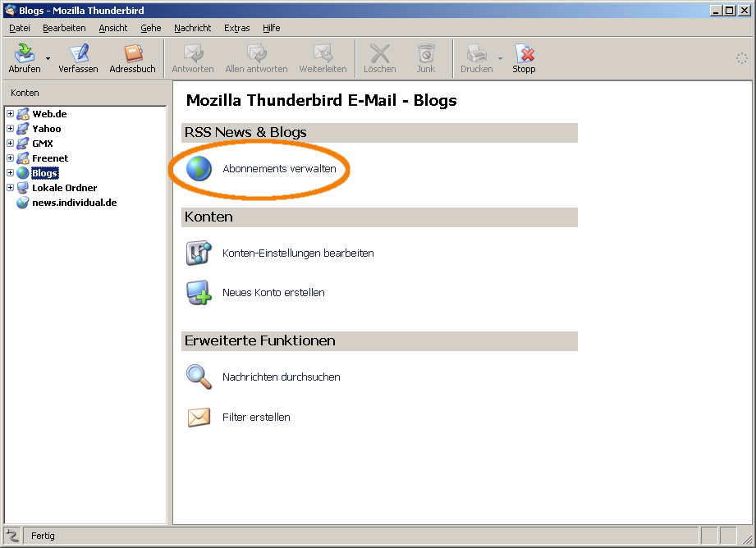Open the Nachrichten durchsuchen link
Image resolution: width=756 pixels, height=548 pixels.
tap(281, 377)
